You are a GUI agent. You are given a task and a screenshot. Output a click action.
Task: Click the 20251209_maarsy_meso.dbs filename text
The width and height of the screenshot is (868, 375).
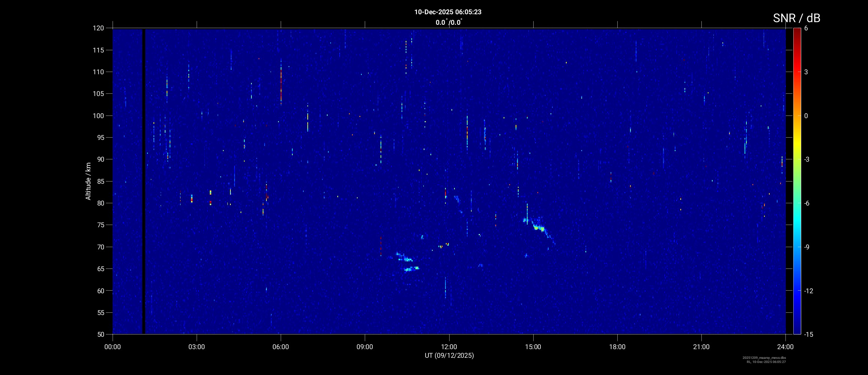coord(764,358)
